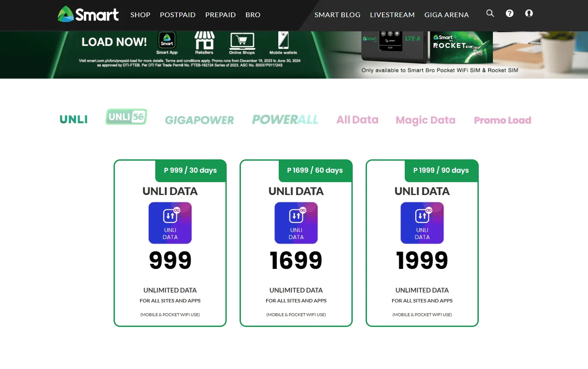Open the POSTPAID menu
The width and height of the screenshot is (588, 369).
tap(178, 15)
